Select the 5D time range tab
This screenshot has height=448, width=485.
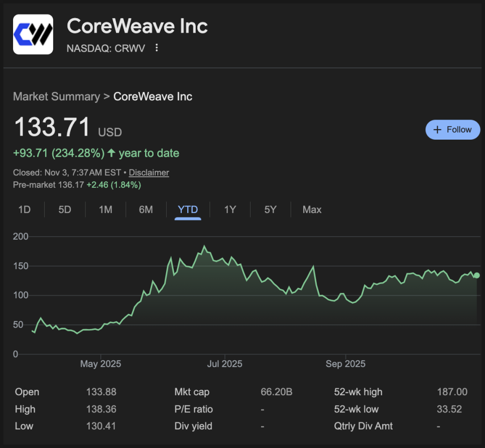tap(65, 209)
